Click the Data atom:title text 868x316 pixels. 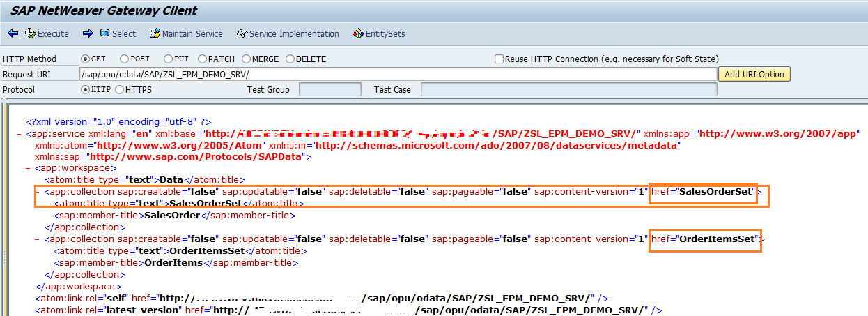pyautogui.click(x=171, y=179)
